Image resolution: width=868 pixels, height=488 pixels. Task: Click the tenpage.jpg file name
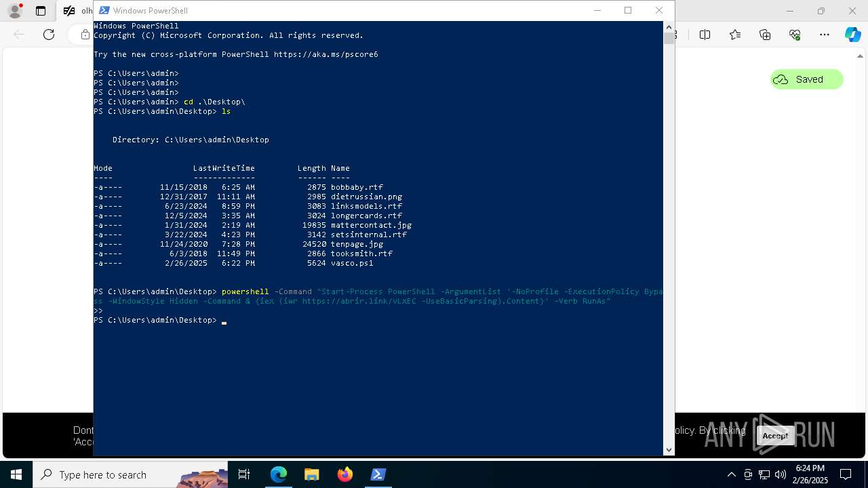click(357, 244)
